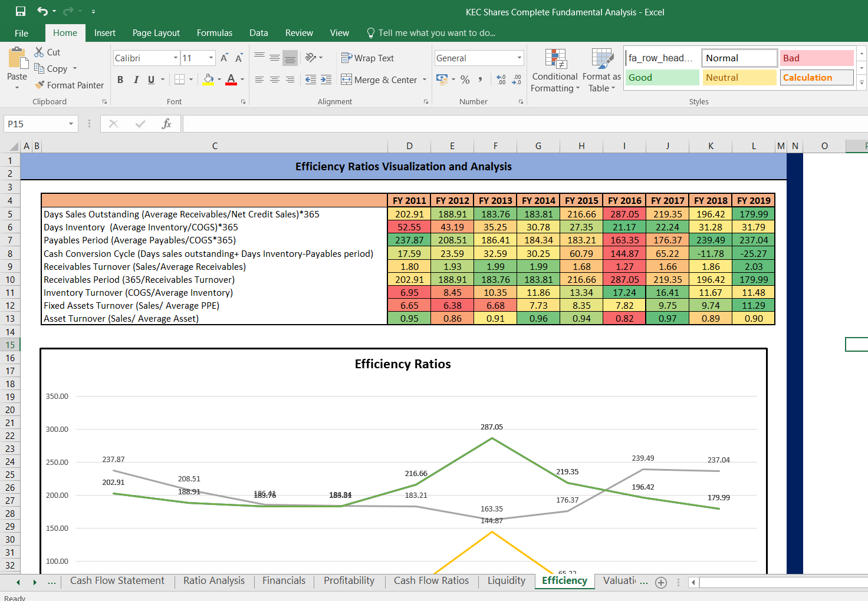Select the Format Painter brush
This screenshot has height=601, width=868.
tap(40, 85)
